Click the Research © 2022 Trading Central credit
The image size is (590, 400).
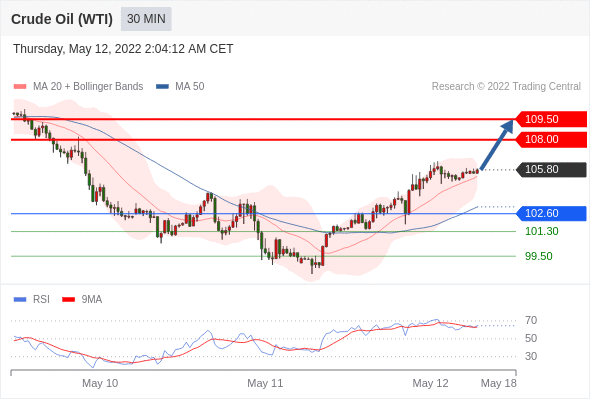point(506,87)
